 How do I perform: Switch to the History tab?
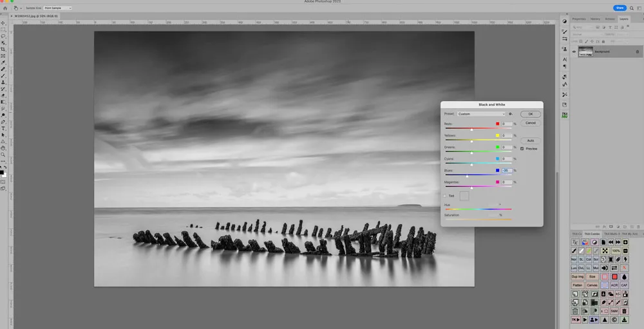(595, 19)
